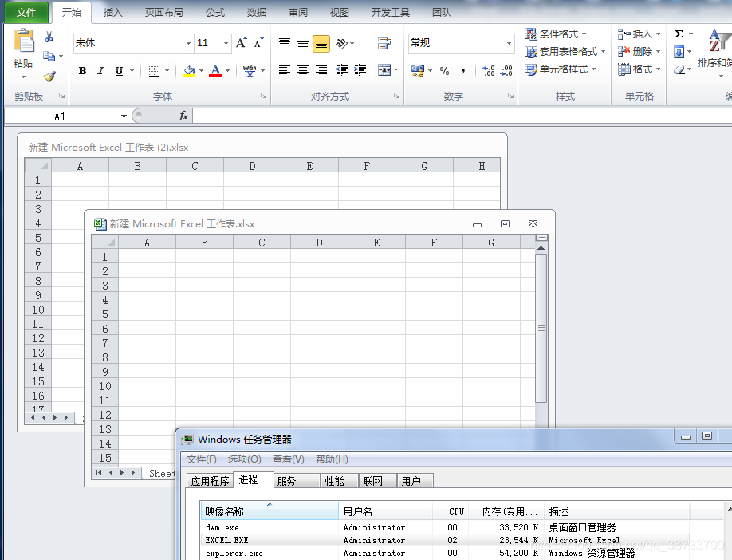Toggle italic formatting (I)

click(100, 70)
